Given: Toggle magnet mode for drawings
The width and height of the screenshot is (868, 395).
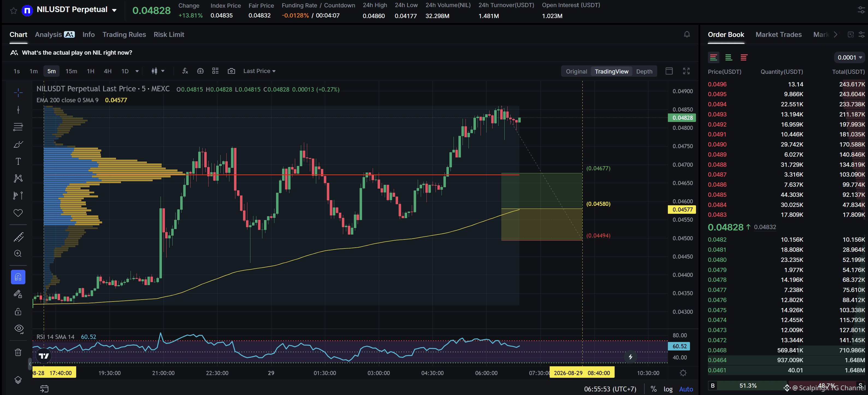Looking at the screenshot, I should click(18, 277).
